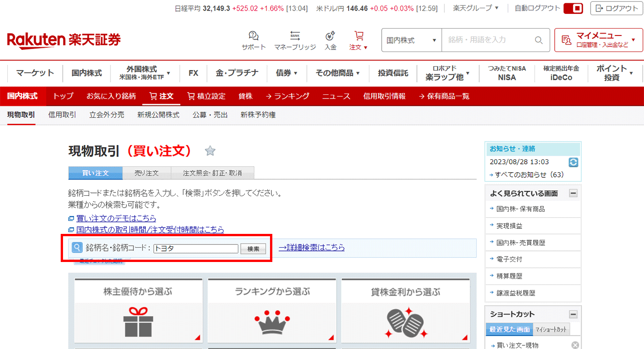Expand the ポイント投資 menu
644x349 pixels.
pos(615,73)
